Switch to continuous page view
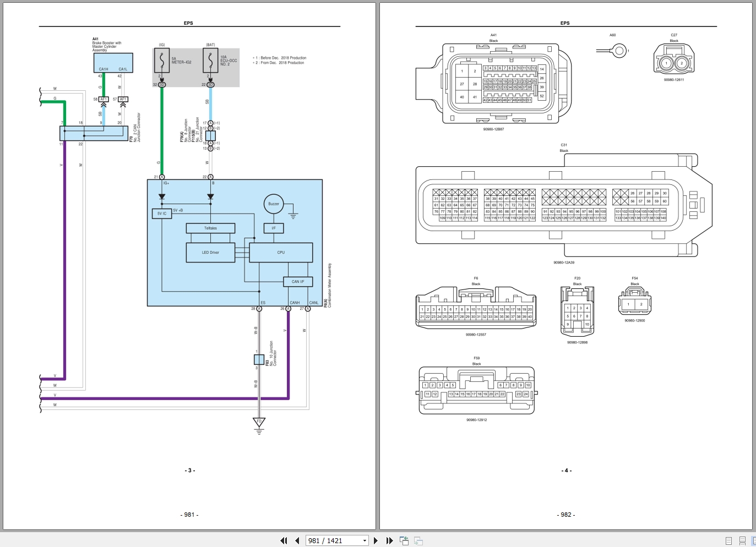Image resolution: width=756 pixels, height=547 pixels. pos(742,540)
